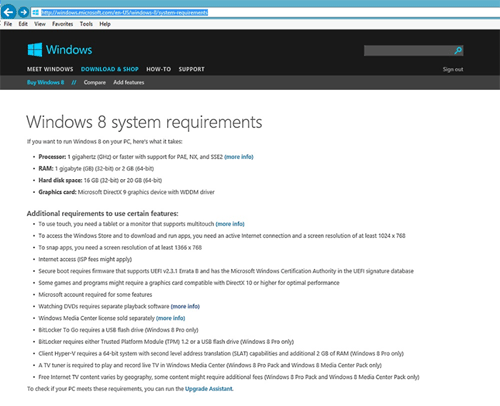Click the 'Client Hyper-V requires' line
The image size is (500, 406).
coord(221,353)
